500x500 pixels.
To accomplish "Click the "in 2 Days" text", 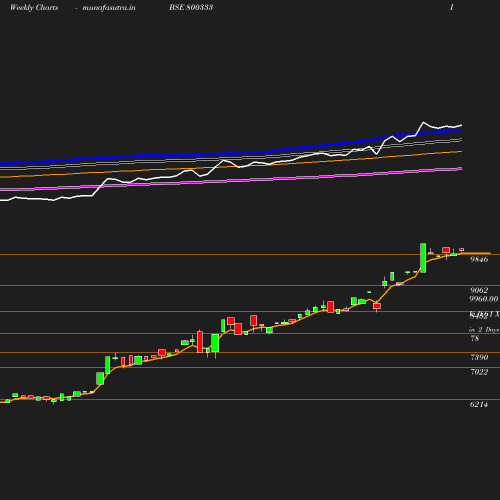I will click(x=484, y=330).
